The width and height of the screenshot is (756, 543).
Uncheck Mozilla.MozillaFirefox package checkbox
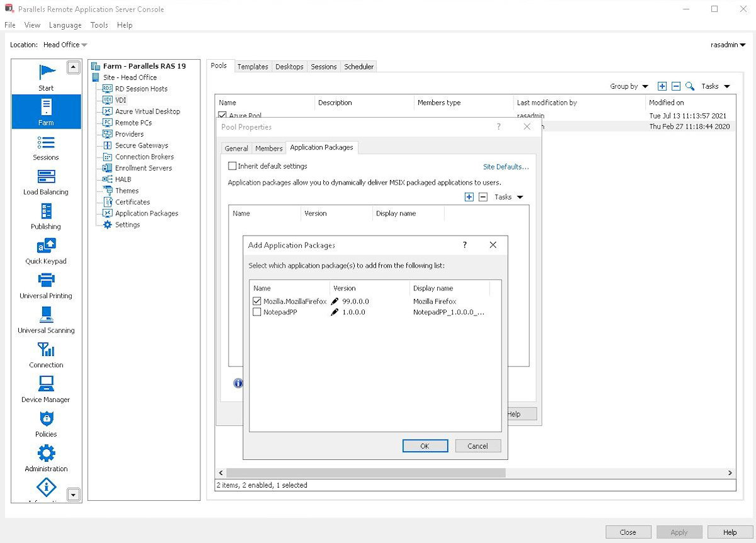coord(257,301)
